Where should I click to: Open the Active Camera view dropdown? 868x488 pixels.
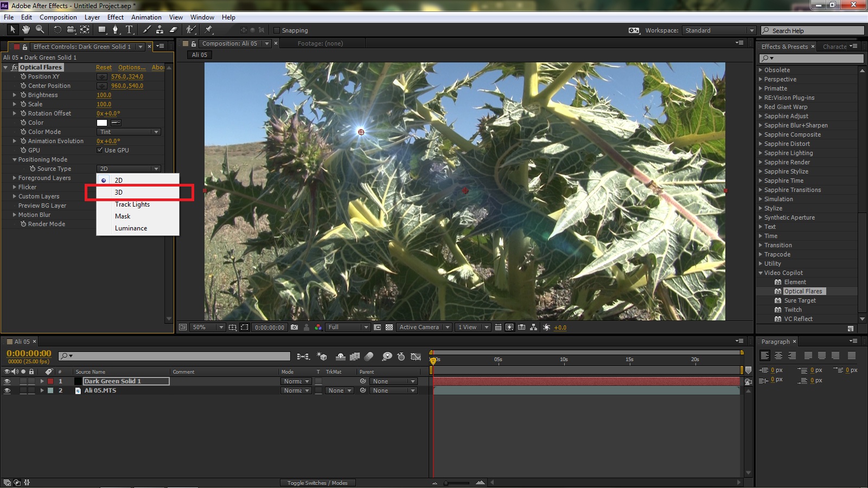[424, 328]
